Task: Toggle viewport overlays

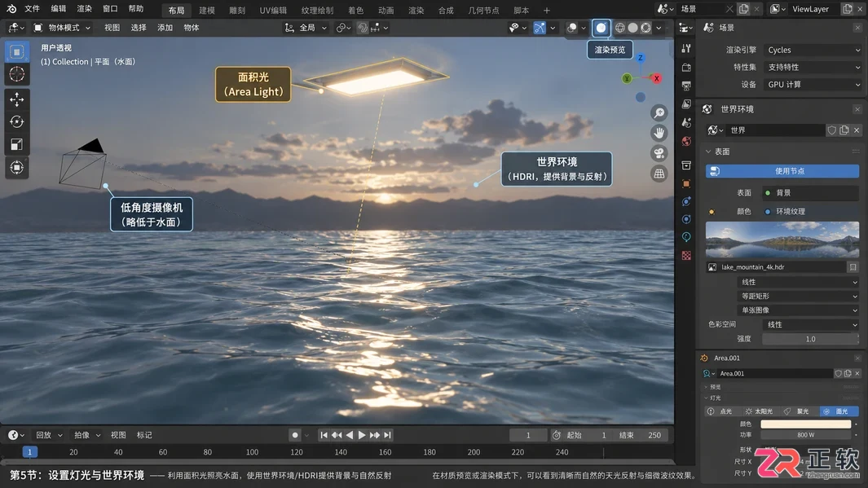Action: point(572,28)
